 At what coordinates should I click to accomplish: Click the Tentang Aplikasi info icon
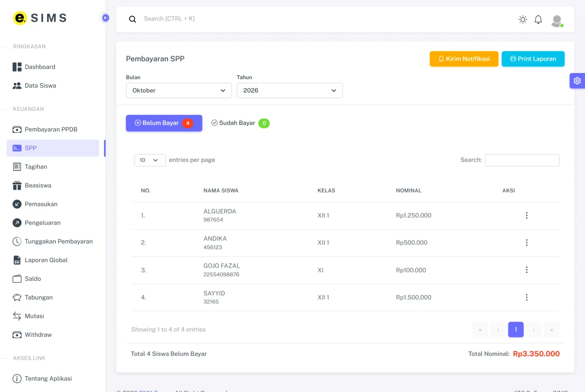coord(17,379)
